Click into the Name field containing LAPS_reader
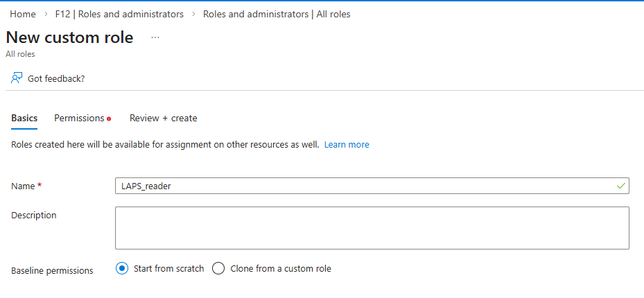The height and width of the screenshot is (298, 644). (x=360, y=186)
